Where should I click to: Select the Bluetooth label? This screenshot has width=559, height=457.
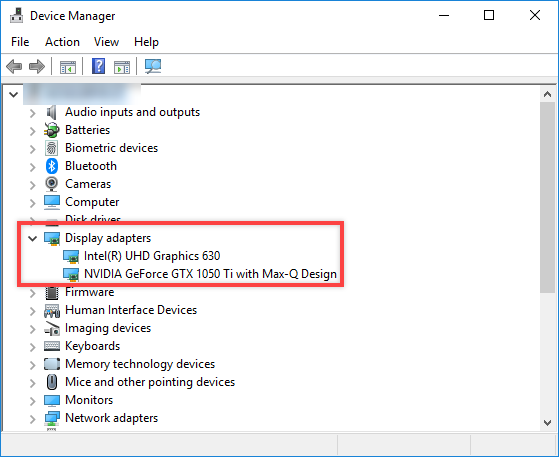(91, 166)
